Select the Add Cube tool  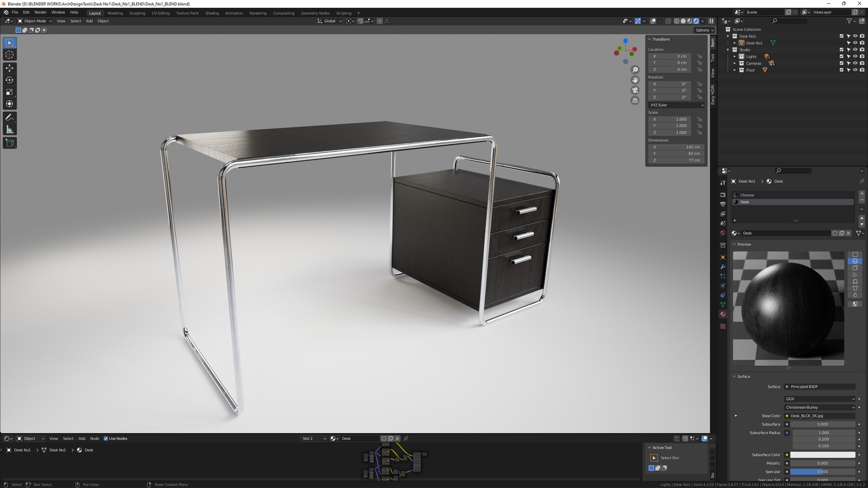[x=9, y=143]
